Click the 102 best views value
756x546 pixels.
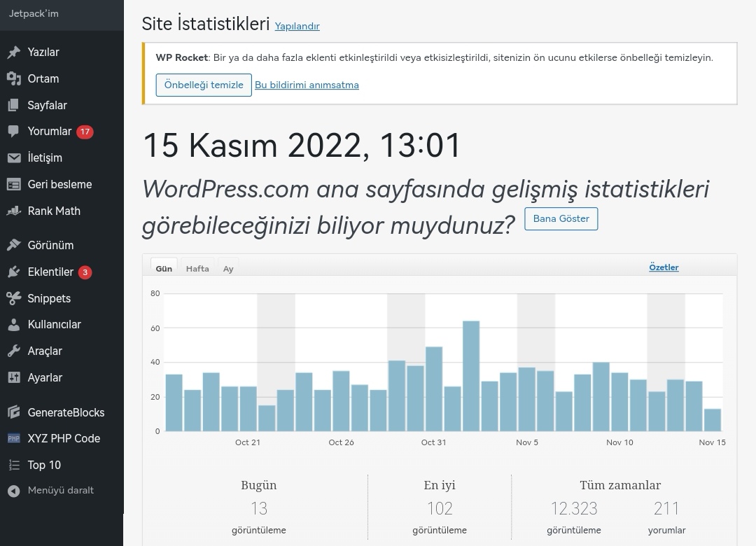click(x=440, y=508)
